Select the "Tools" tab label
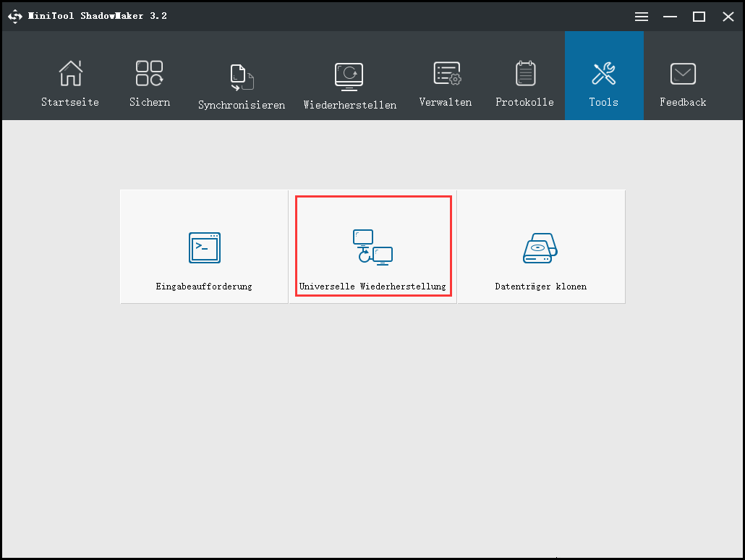 click(603, 102)
